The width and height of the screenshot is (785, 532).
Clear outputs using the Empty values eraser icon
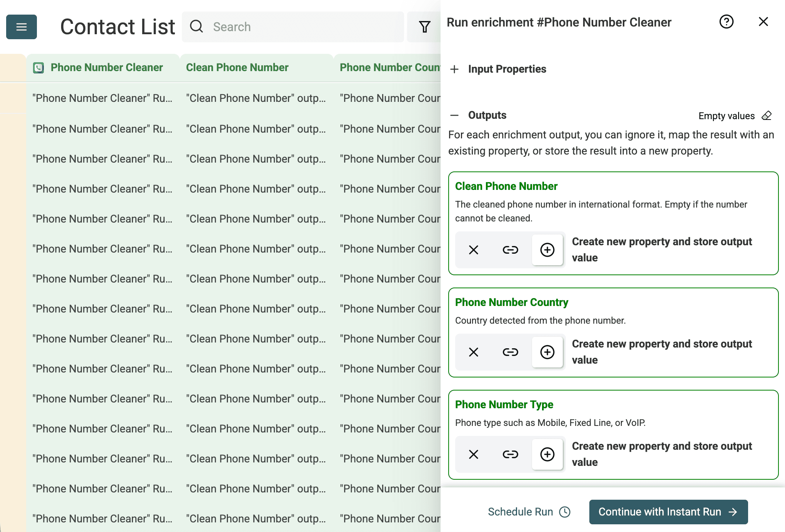point(767,116)
